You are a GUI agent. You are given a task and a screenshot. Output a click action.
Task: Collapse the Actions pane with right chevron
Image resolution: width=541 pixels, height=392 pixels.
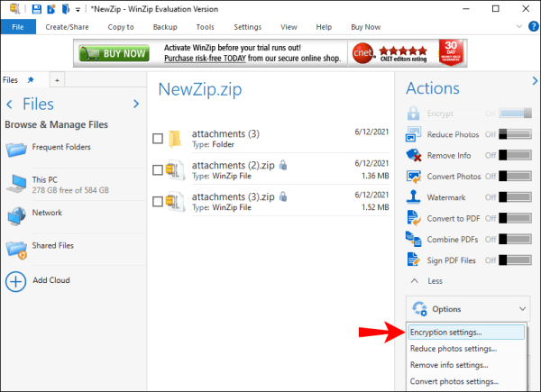535,81
